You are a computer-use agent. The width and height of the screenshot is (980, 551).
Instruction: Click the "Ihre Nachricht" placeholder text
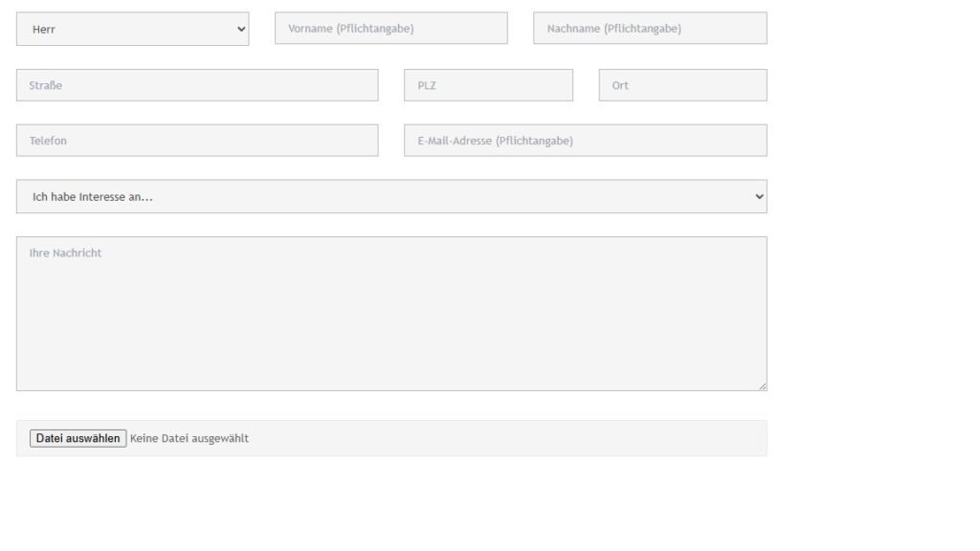[65, 253]
